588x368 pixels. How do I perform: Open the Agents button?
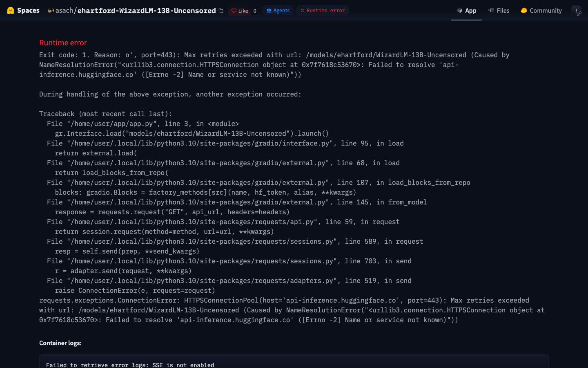278,11
